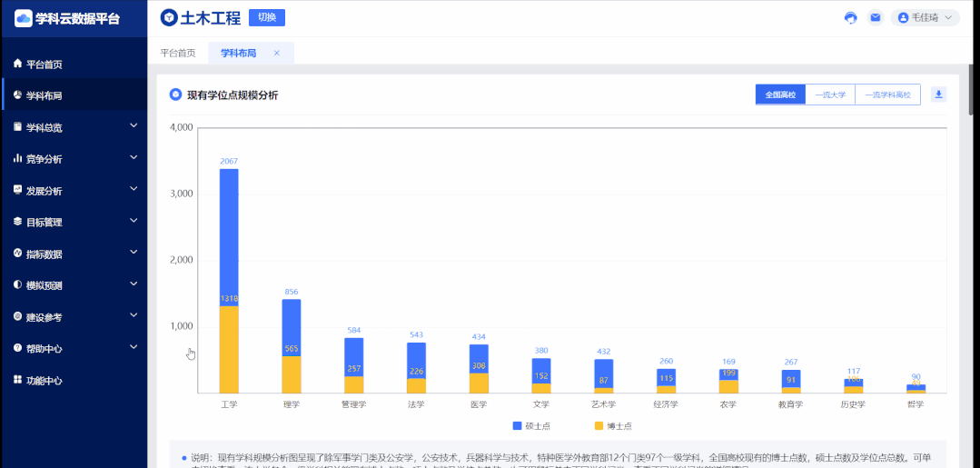Screen dimensions: 980x468
Task: Click the 学科总览 clipboard icon
Action: pos(17,127)
